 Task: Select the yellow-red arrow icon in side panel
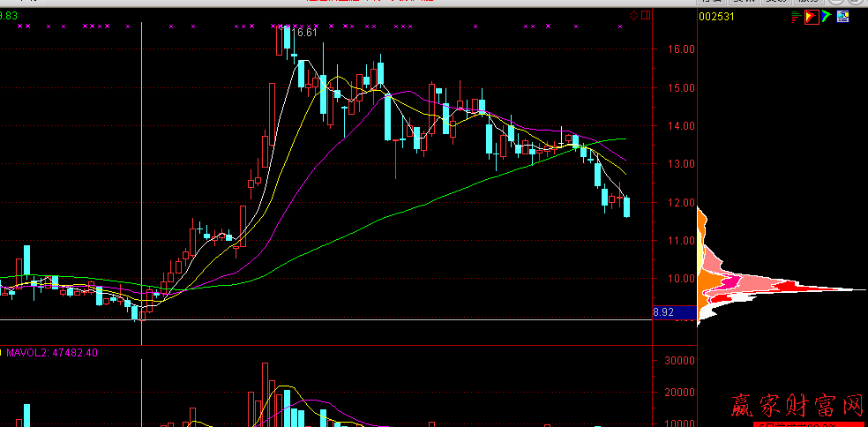(x=811, y=16)
